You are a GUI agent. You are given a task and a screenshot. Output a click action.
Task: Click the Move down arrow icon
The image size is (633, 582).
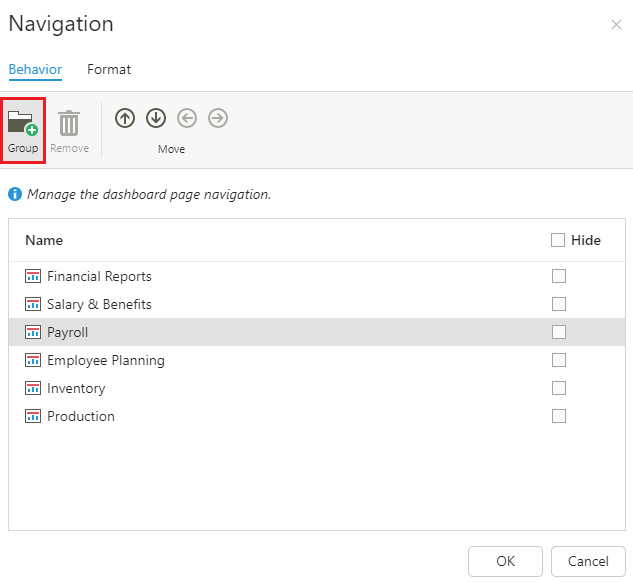point(156,118)
